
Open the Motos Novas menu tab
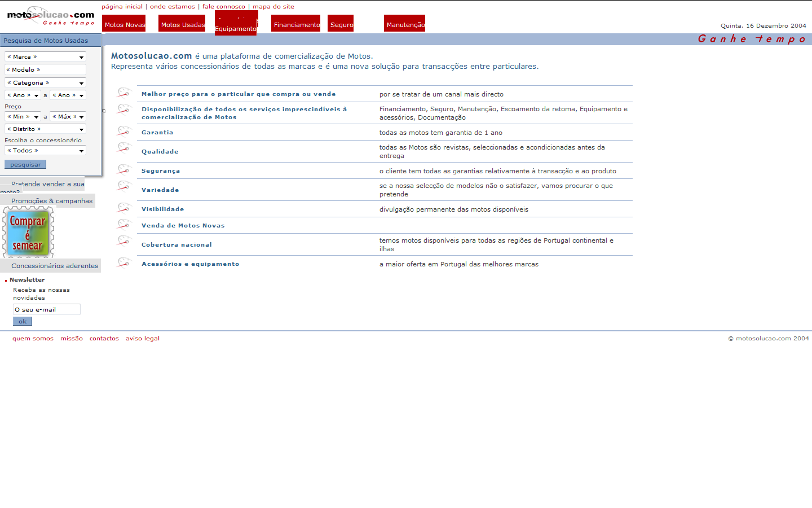click(124, 24)
